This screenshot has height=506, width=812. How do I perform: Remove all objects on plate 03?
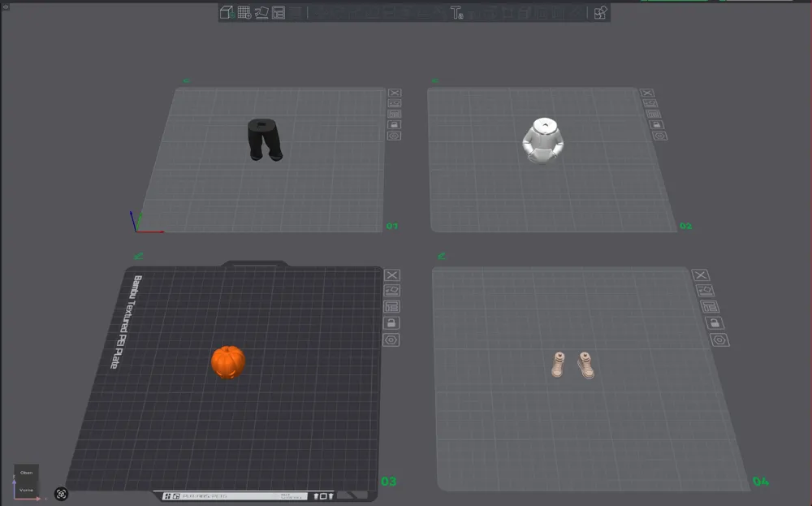click(392, 275)
